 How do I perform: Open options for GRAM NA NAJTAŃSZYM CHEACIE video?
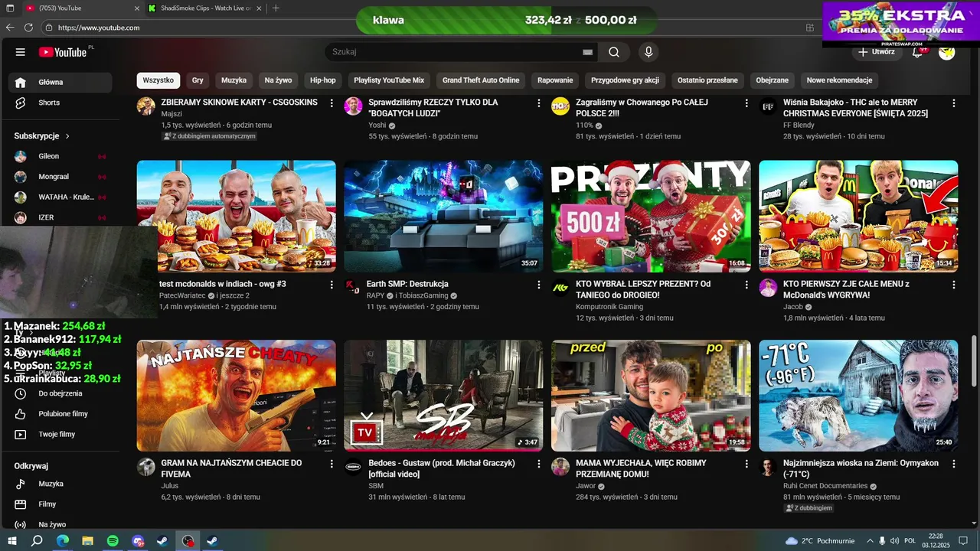click(x=332, y=464)
